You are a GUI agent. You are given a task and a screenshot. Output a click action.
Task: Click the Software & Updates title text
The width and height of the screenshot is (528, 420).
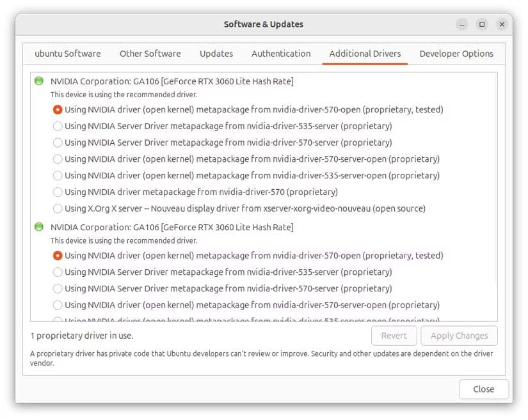point(264,24)
